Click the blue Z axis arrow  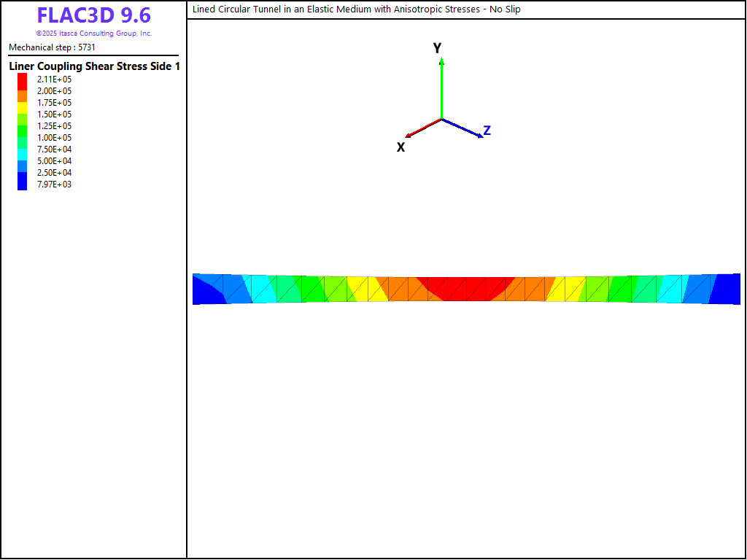[462, 128]
